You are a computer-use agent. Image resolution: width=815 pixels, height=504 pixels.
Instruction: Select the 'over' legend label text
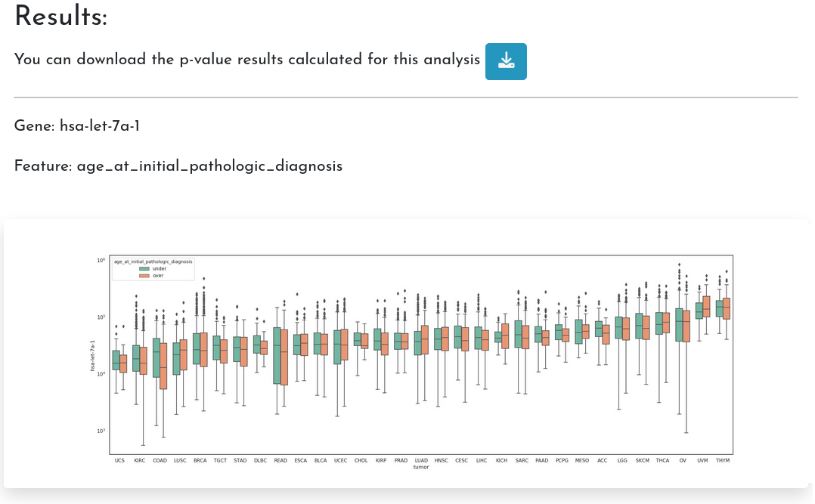(158, 276)
